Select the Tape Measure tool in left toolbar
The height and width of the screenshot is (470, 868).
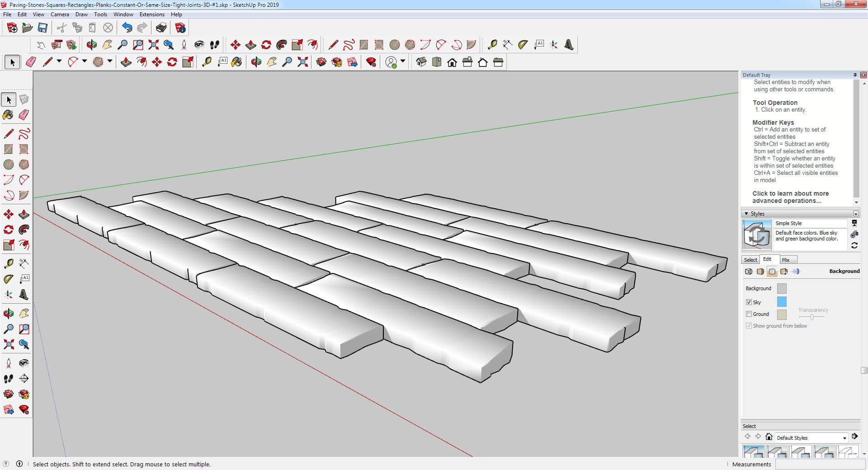tap(8, 263)
